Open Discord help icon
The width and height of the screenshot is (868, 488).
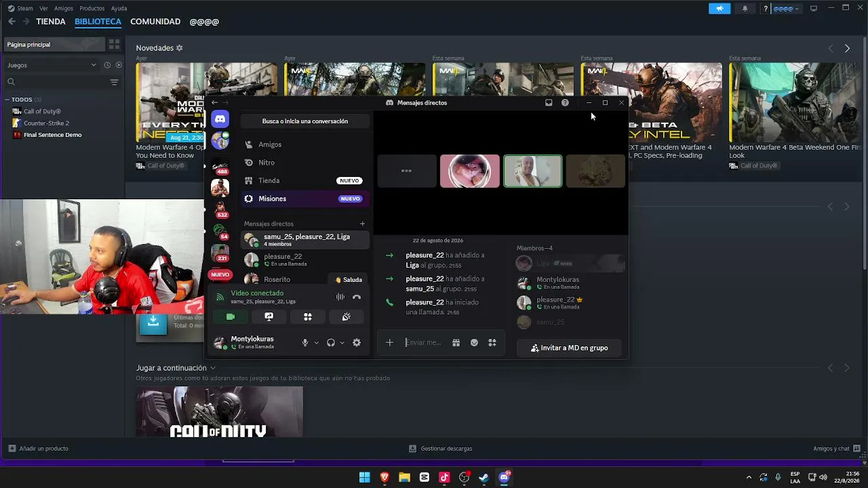click(565, 103)
